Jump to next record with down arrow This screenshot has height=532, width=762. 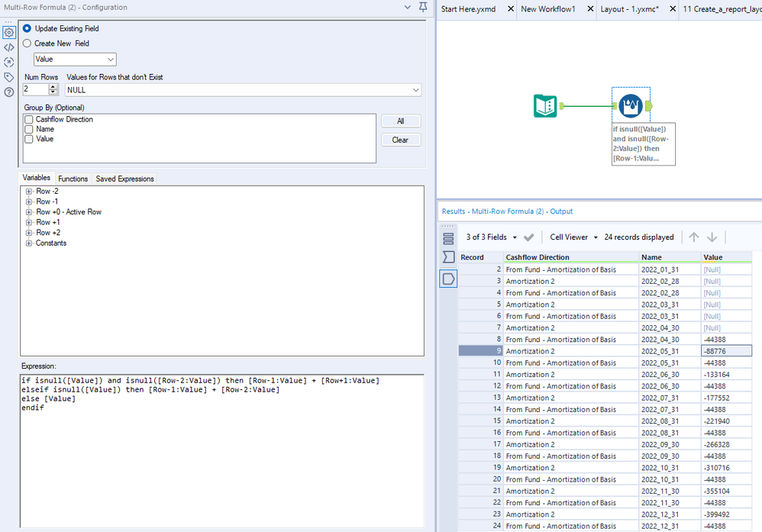tap(712, 237)
